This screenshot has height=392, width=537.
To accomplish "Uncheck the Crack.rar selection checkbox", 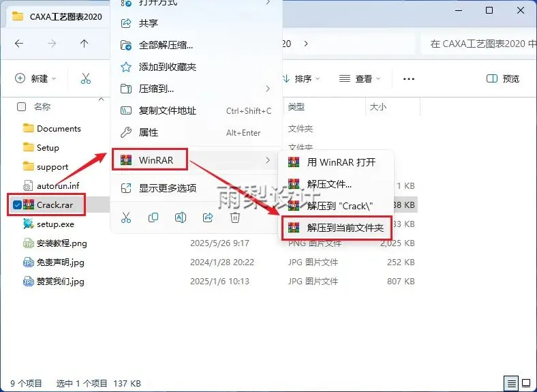I will point(17,205).
